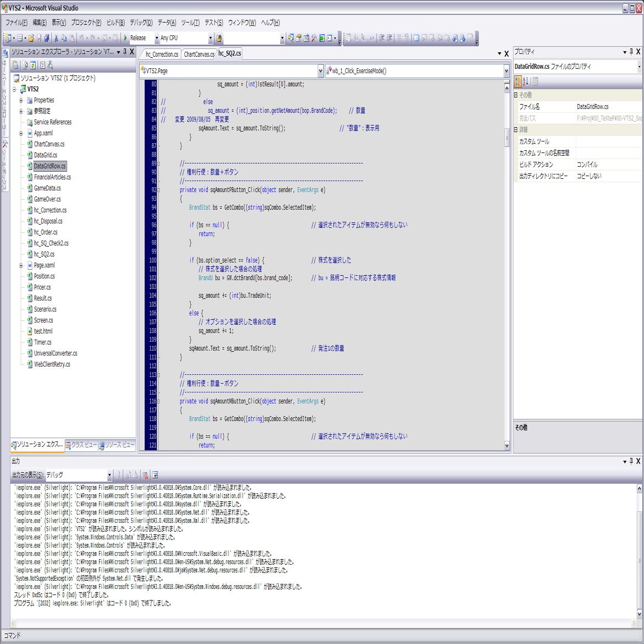Click the New Project toolbar icon

(8, 38)
